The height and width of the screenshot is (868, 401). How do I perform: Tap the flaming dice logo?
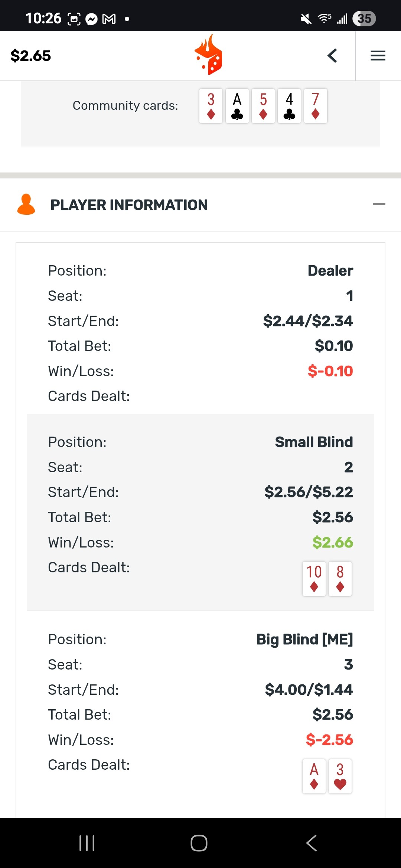[x=209, y=55]
